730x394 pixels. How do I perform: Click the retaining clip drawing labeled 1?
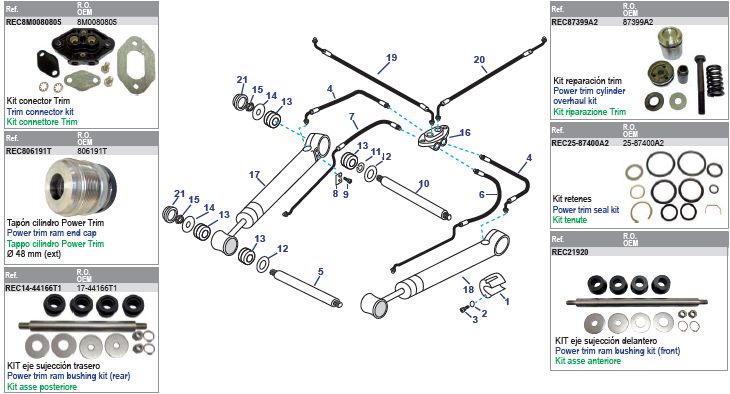[x=492, y=285]
